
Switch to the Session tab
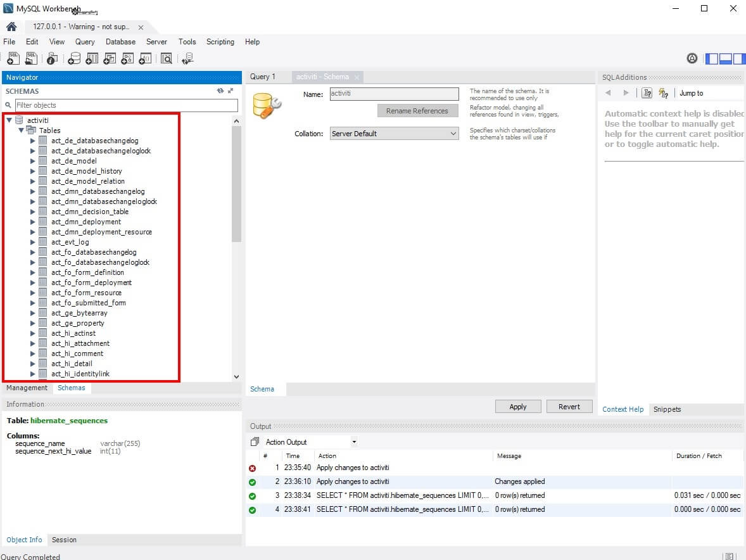64,540
